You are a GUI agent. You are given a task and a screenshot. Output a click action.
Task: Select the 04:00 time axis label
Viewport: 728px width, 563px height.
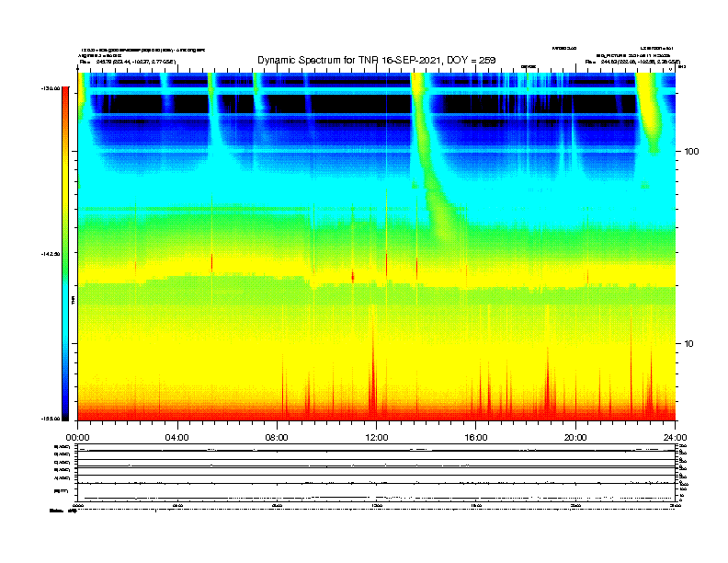(x=177, y=438)
